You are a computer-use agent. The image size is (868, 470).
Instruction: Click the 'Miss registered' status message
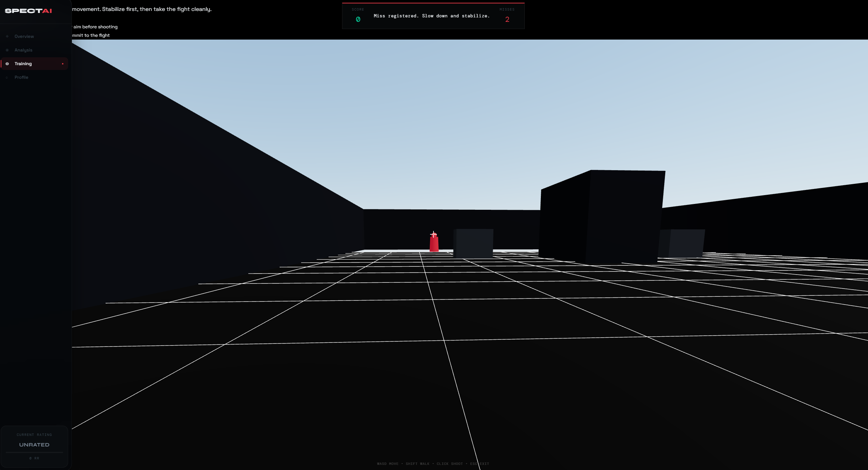pos(431,16)
